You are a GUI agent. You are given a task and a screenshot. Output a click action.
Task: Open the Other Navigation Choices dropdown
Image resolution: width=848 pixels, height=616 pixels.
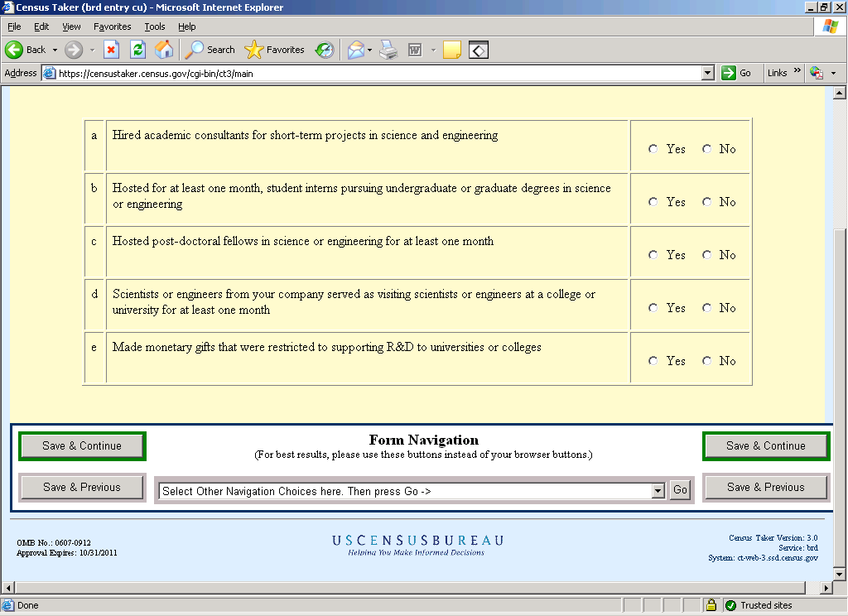658,491
